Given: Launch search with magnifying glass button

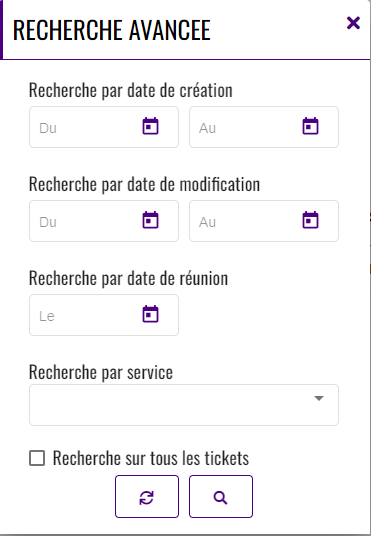Looking at the screenshot, I should (x=221, y=496).
